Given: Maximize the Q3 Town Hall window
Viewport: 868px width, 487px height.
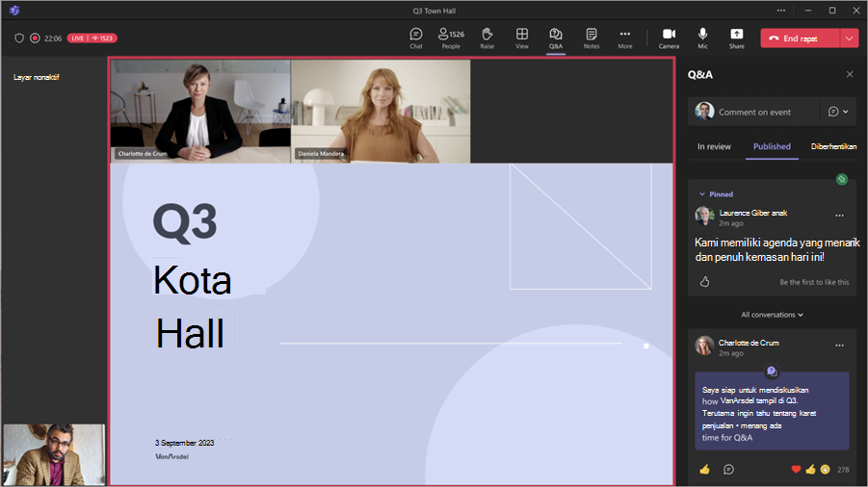Looking at the screenshot, I should pos(832,11).
